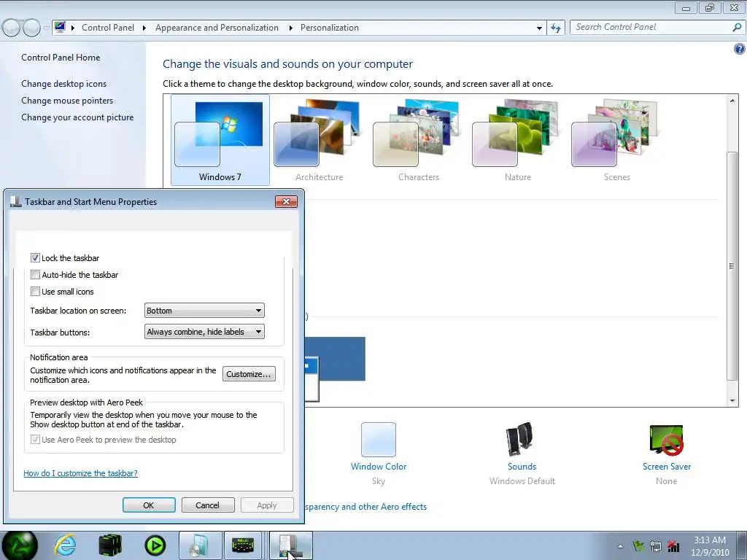Viewport: 747px width, 560px height.
Task: Click the Back navigation arrow
Action: click(x=12, y=28)
